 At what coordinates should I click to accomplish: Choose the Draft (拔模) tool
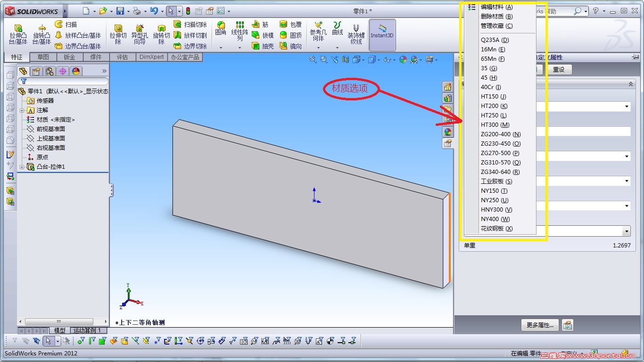pyautogui.click(x=263, y=35)
